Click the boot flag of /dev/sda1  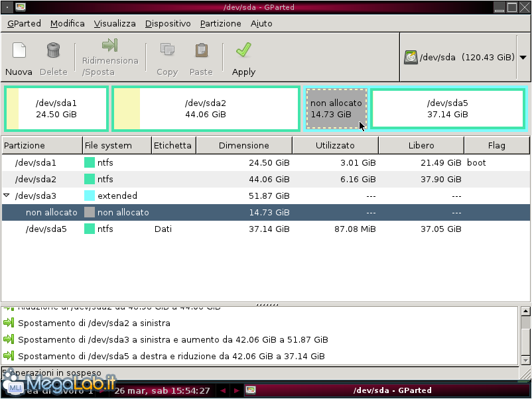pos(476,163)
